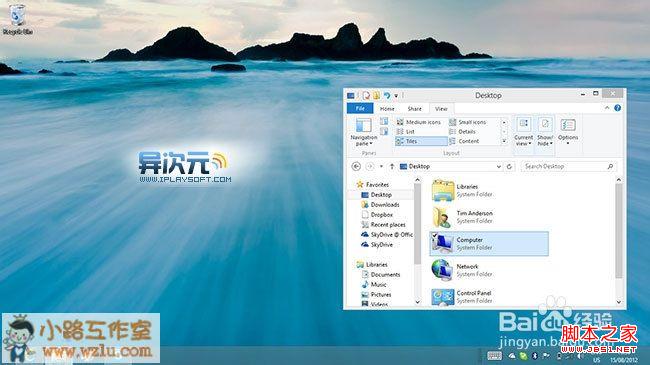Screen dimensions: 650x365
Task: Open the recent locations dropdown
Action: point(381,167)
